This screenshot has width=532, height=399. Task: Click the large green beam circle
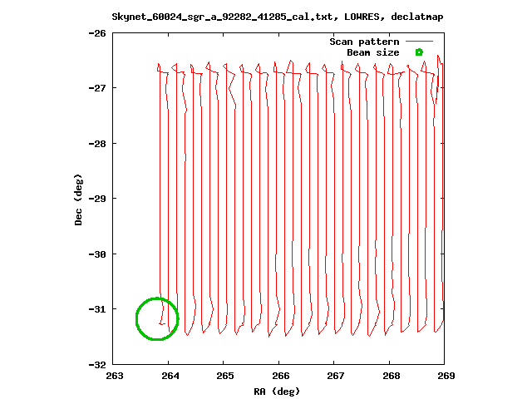[x=157, y=318]
